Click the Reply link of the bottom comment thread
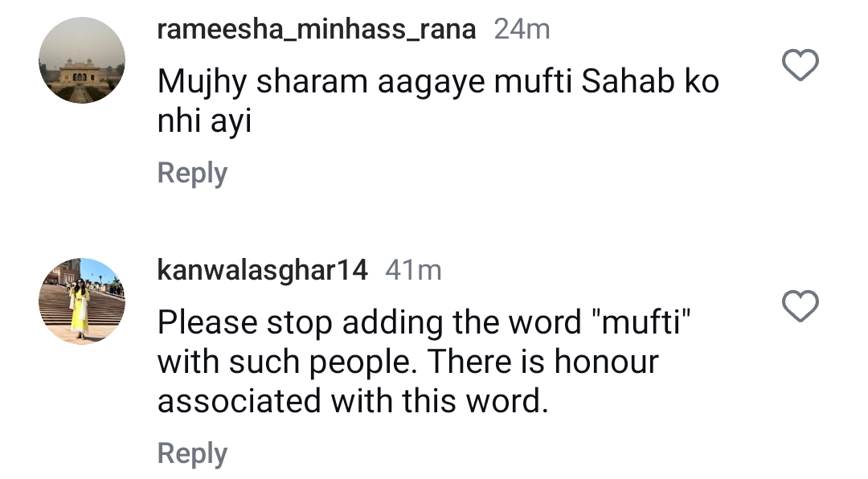The width and height of the screenshot is (868, 479). click(x=192, y=452)
